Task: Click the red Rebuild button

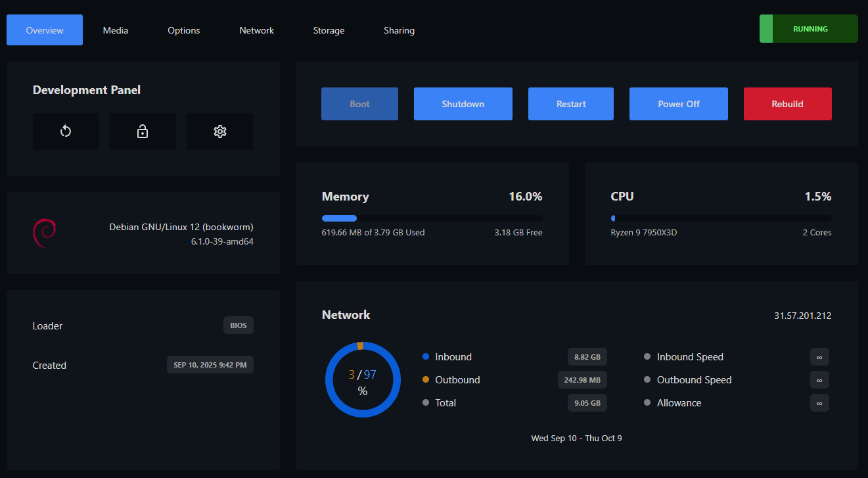Action: (x=787, y=104)
